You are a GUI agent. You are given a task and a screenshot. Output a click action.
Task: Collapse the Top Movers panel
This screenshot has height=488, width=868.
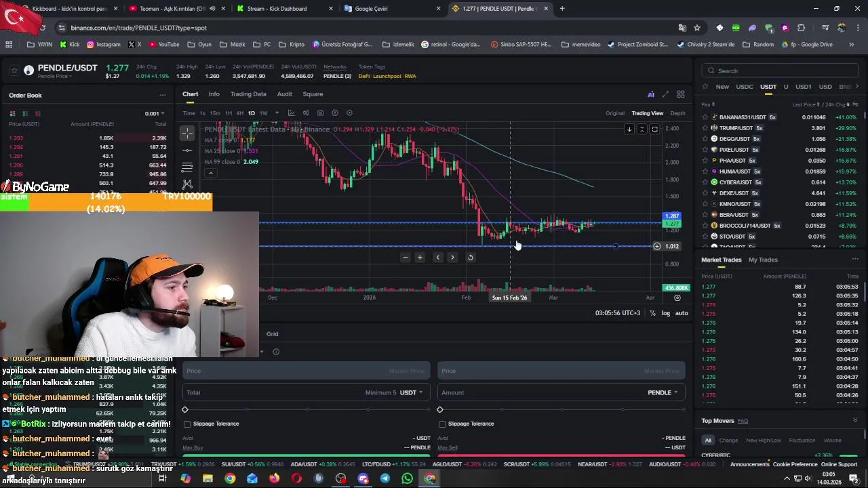tap(855, 421)
